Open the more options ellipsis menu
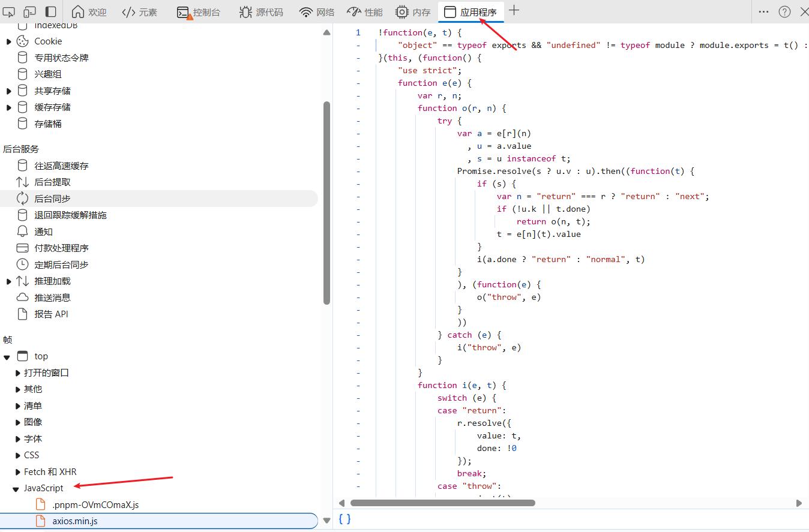This screenshot has height=532, width=809. tap(763, 11)
